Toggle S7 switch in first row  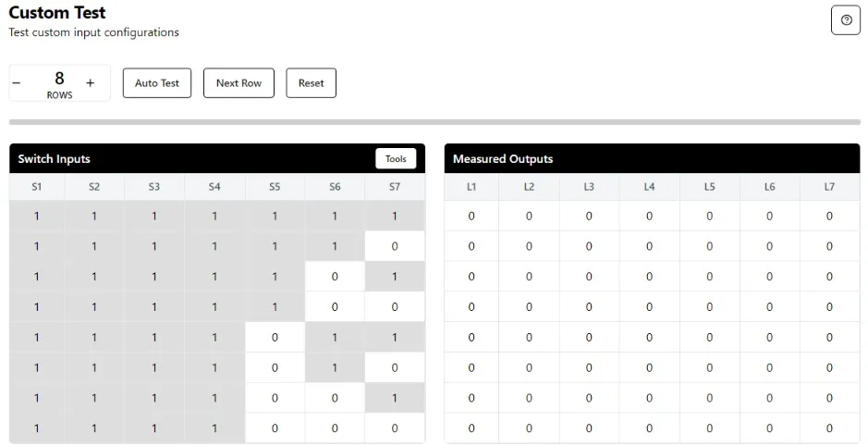point(395,217)
